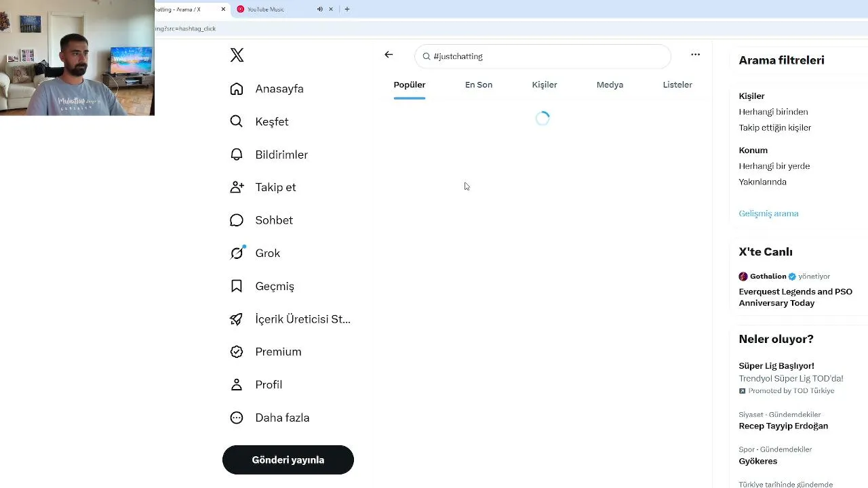Select Yakınlarında location filter

pyautogui.click(x=762, y=182)
